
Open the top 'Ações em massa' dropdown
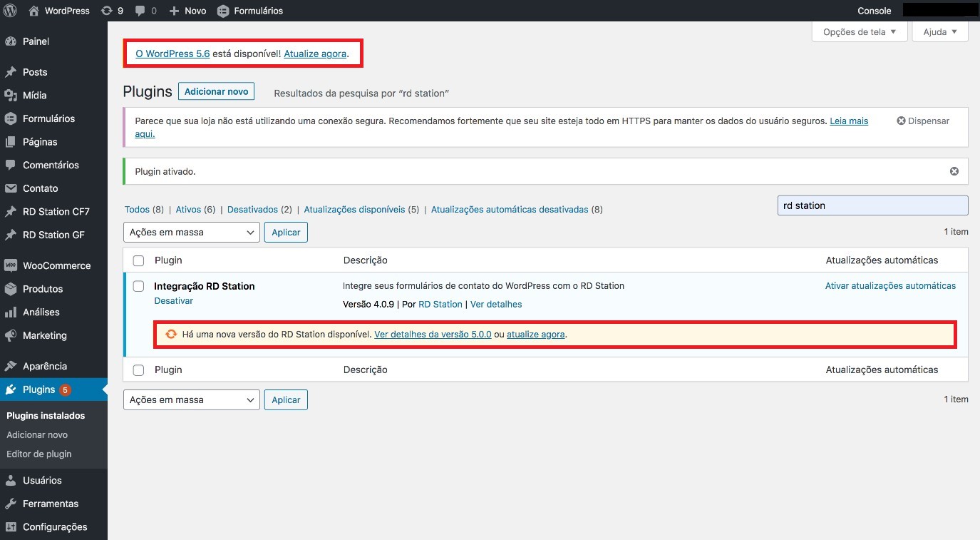(x=191, y=232)
